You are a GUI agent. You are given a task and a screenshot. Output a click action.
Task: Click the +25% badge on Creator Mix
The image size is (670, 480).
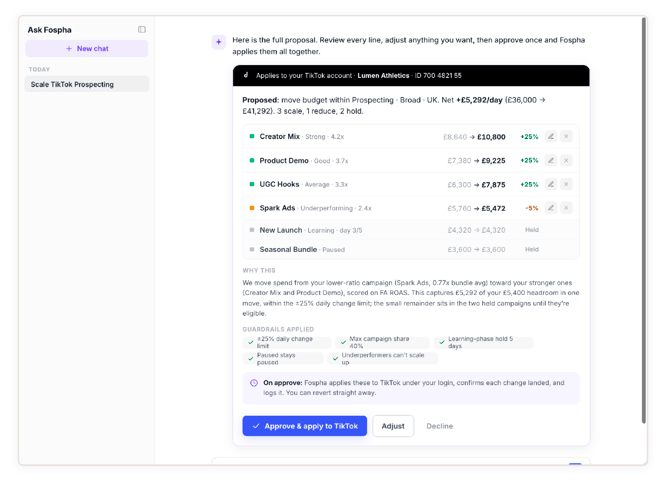(529, 137)
